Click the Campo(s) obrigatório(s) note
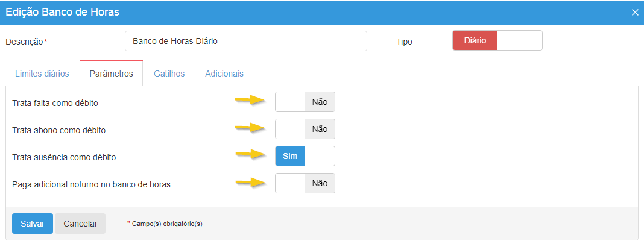The width and height of the screenshot is (644, 241). coord(165,224)
